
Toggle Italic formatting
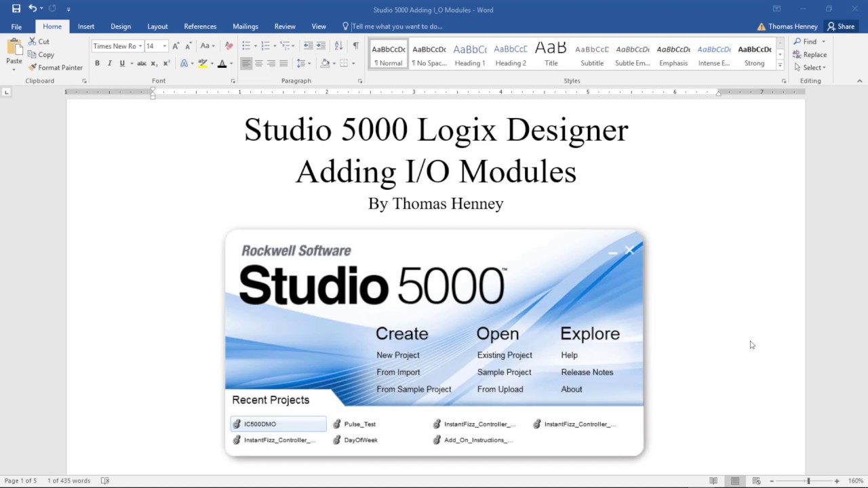click(110, 63)
